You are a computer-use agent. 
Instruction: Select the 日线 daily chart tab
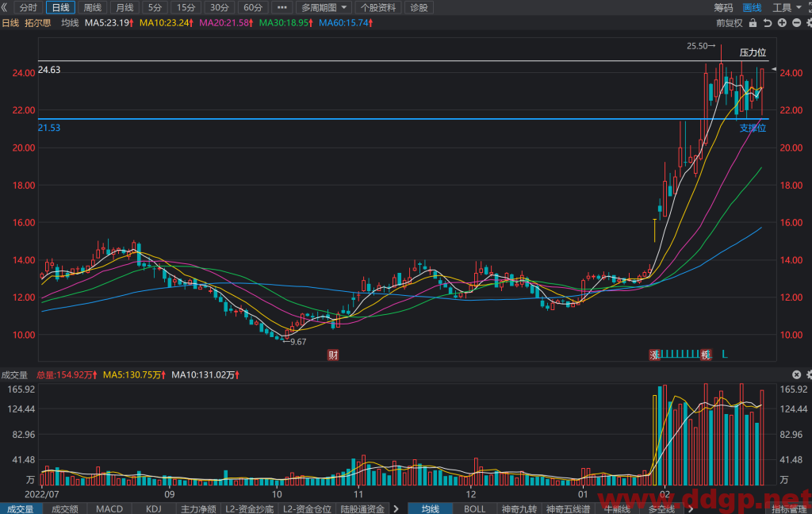[x=60, y=8]
